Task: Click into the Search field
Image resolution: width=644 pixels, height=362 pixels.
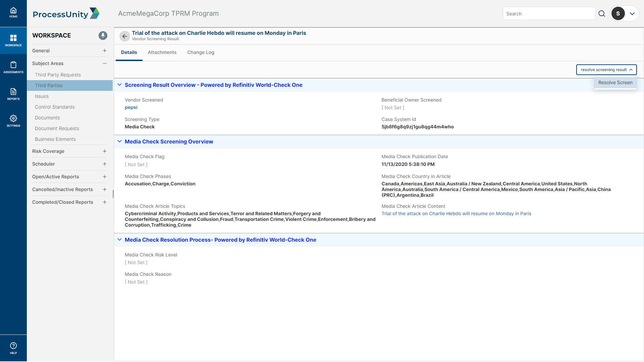Action: pos(549,14)
